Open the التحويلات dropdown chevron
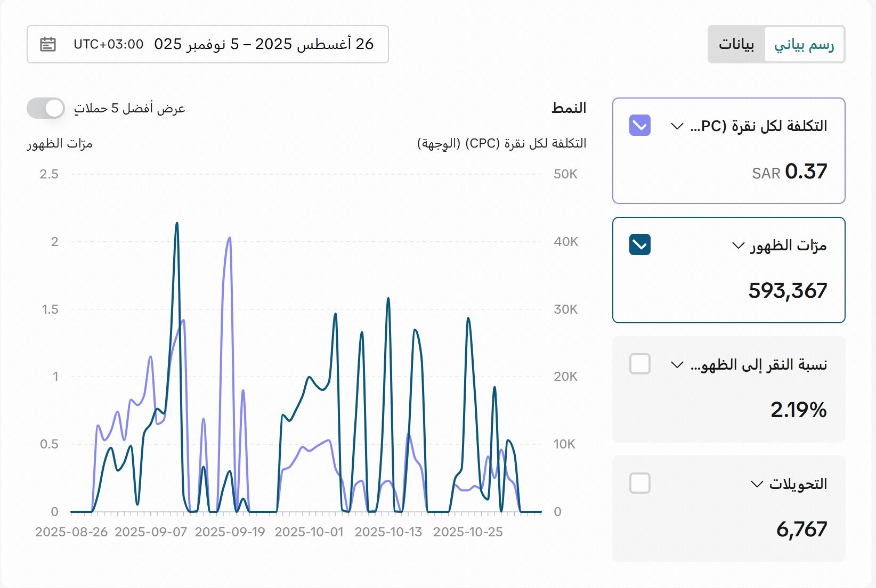 point(757,484)
